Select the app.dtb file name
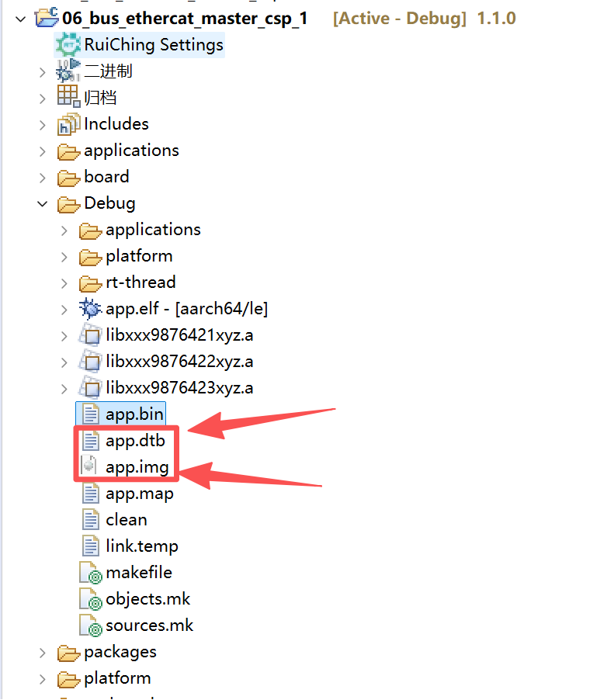Viewport: 614px width, 700px height. (x=135, y=441)
